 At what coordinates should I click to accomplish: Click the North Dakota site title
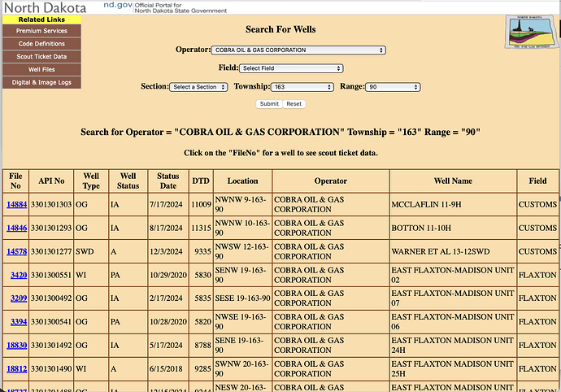(45, 8)
